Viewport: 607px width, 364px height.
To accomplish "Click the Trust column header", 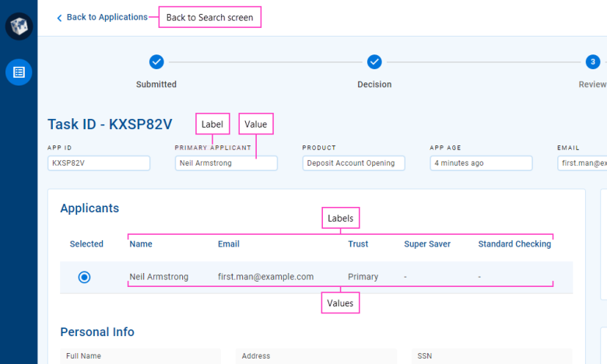I will [358, 244].
